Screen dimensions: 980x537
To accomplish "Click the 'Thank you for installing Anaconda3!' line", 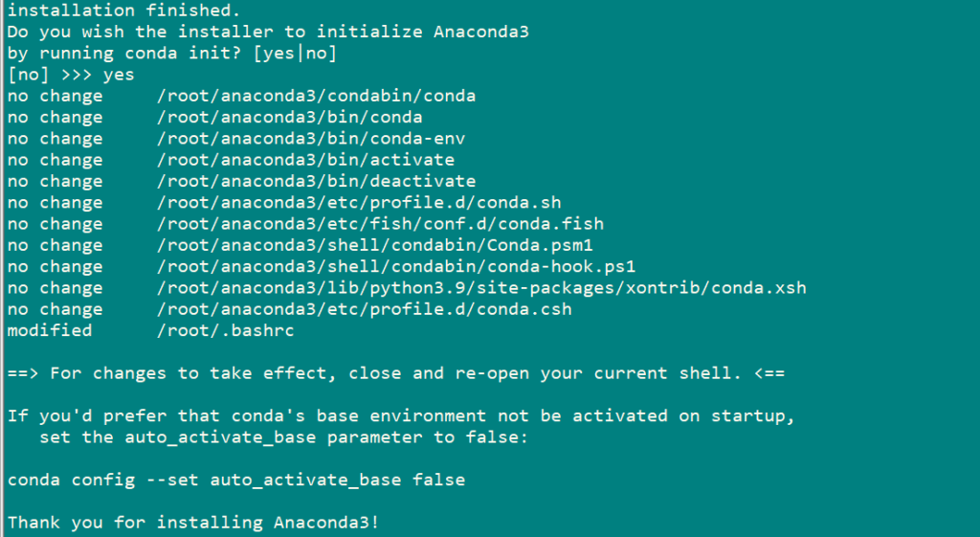I will click(193, 522).
